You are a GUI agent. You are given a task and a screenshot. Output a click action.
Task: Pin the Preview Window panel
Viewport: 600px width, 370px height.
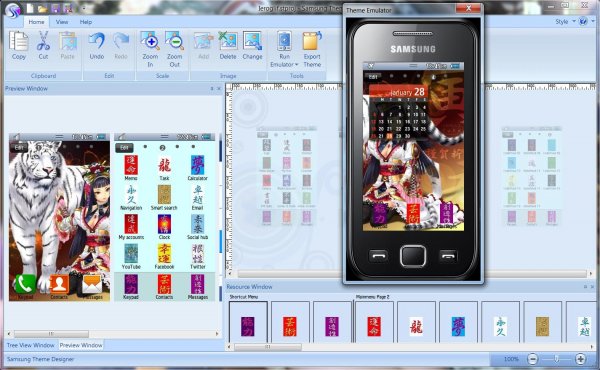tap(212, 88)
